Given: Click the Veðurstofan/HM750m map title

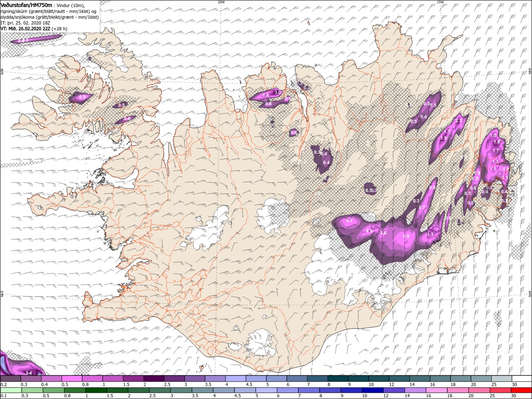Looking at the screenshot, I should (x=26, y=5).
